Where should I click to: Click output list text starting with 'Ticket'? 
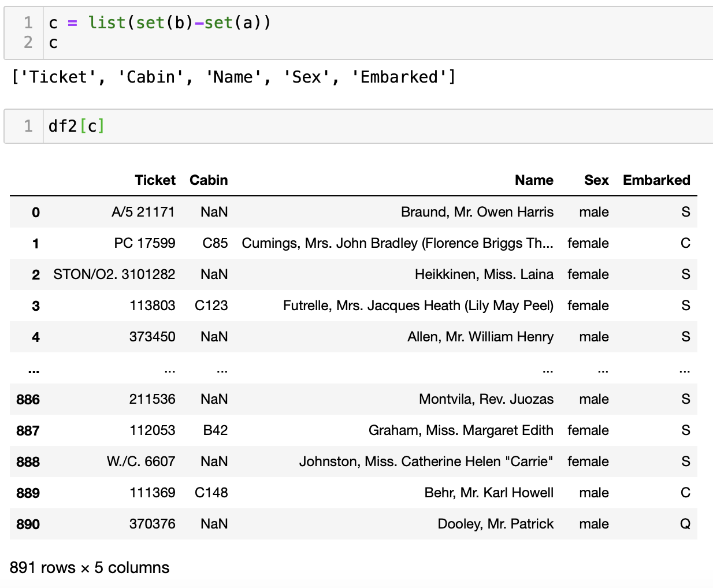click(x=233, y=77)
